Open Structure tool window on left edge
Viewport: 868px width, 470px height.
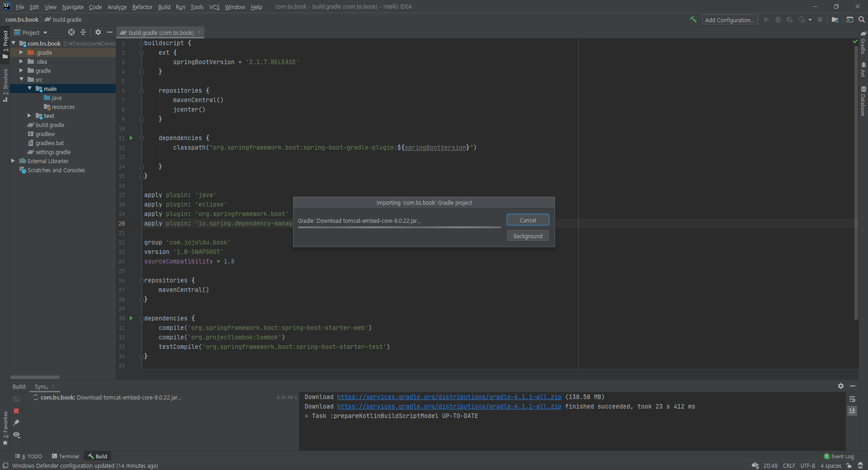coord(5,85)
